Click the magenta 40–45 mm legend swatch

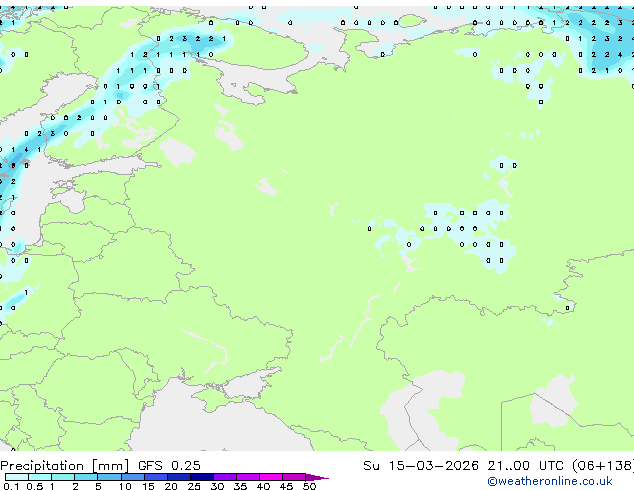(x=271, y=477)
